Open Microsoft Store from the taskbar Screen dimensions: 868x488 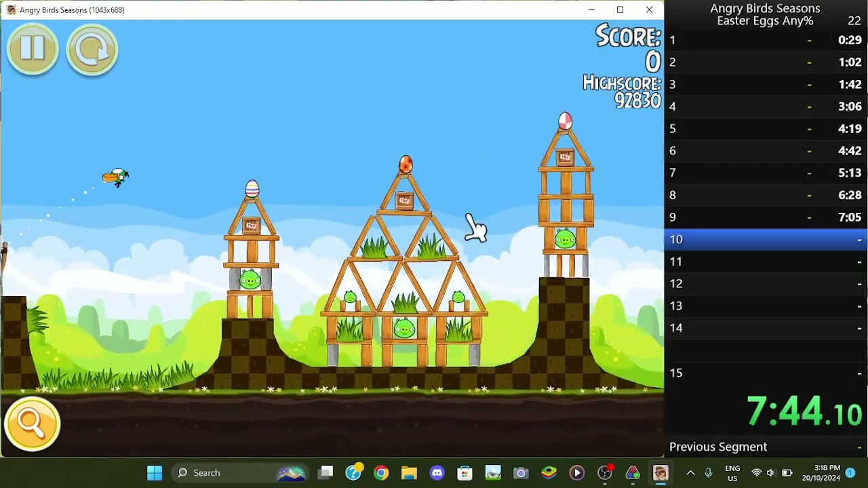(x=465, y=473)
